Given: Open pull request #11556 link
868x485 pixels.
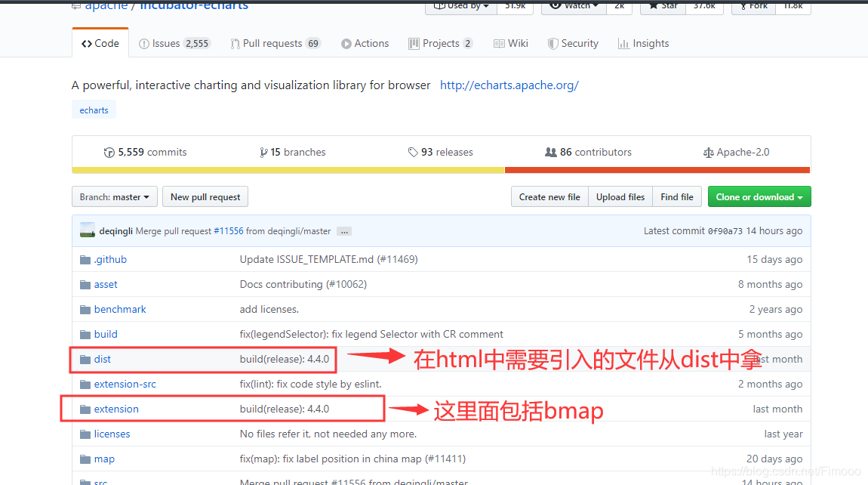Looking at the screenshot, I should (x=229, y=231).
